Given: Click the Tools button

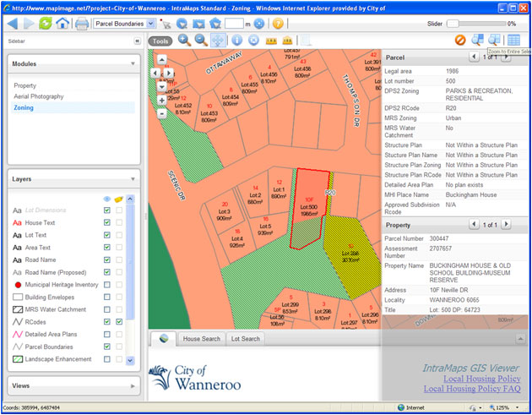Looking at the screenshot, I should coord(160,41).
